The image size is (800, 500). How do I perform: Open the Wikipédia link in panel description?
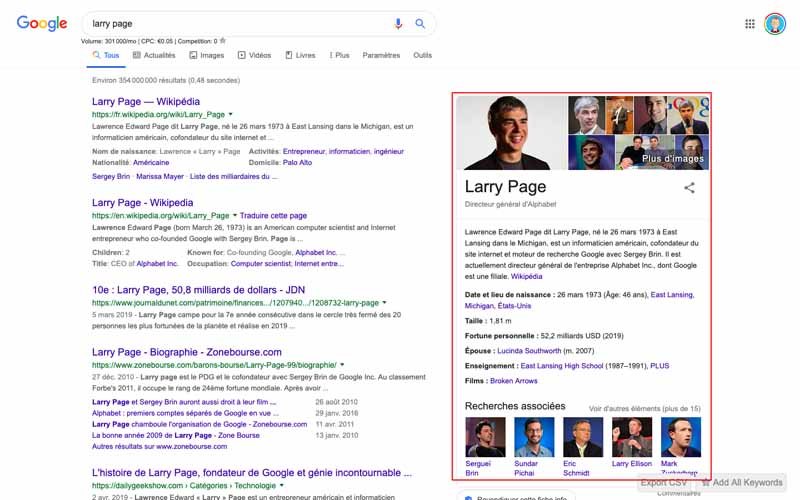[x=527, y=277]
